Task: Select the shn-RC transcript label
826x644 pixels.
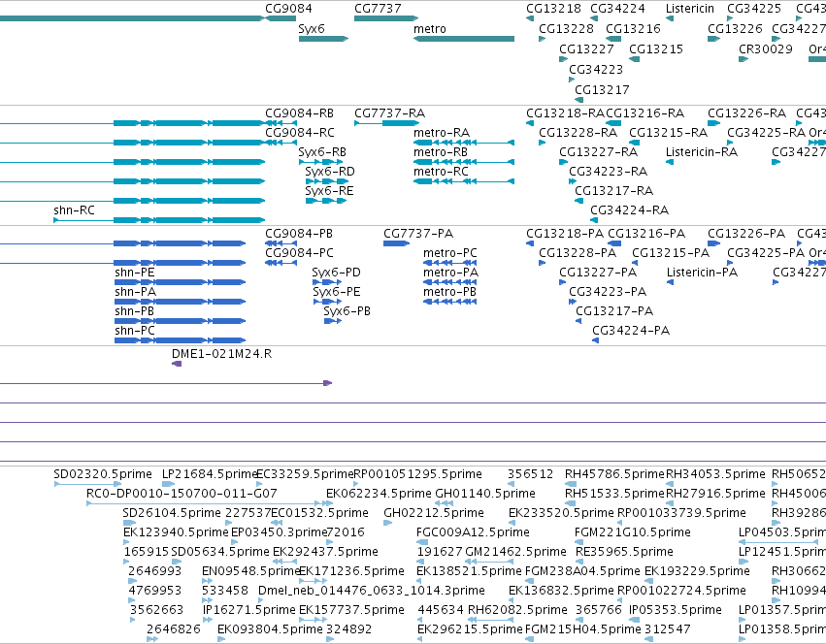Action: click(75, 210)
